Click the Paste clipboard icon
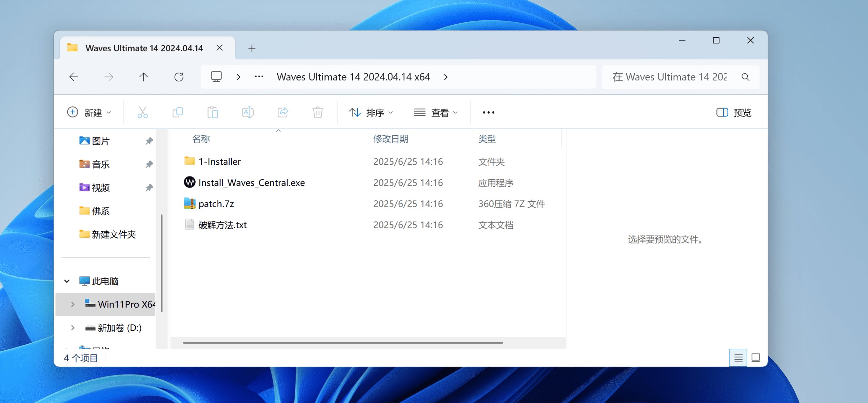The height and width of the screenshot is (403, 868). [213, 112]
